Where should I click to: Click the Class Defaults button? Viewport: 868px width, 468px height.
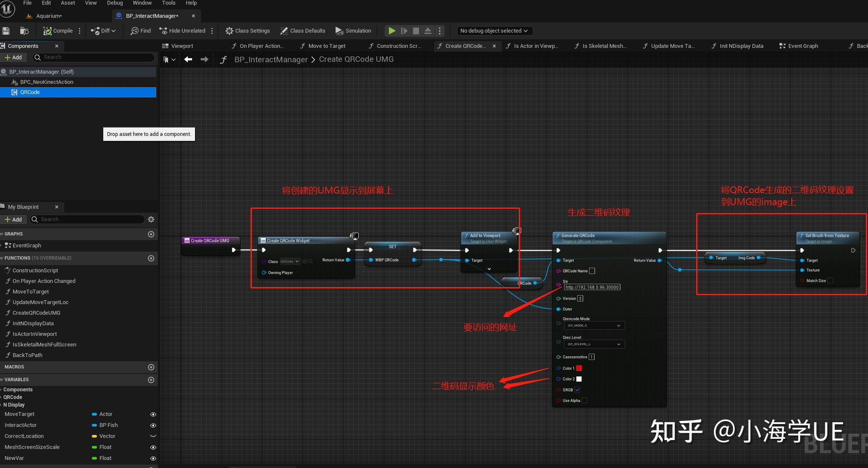pyautogui.click(x=303, y=31)
